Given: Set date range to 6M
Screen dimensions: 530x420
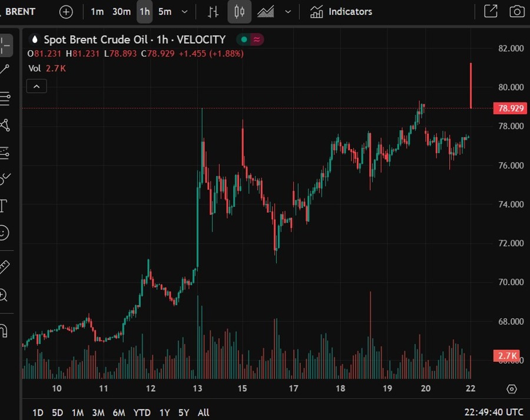Looking at the screenshot, I should click(119, 412).
